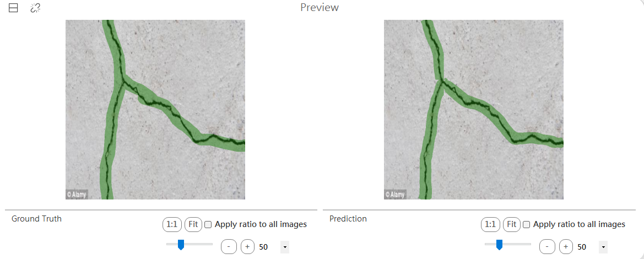Viewport: 644px width, 259px height.
Task: Enable Ground Truth Apply ratio to all images
Action: click(x=208, y=224)
